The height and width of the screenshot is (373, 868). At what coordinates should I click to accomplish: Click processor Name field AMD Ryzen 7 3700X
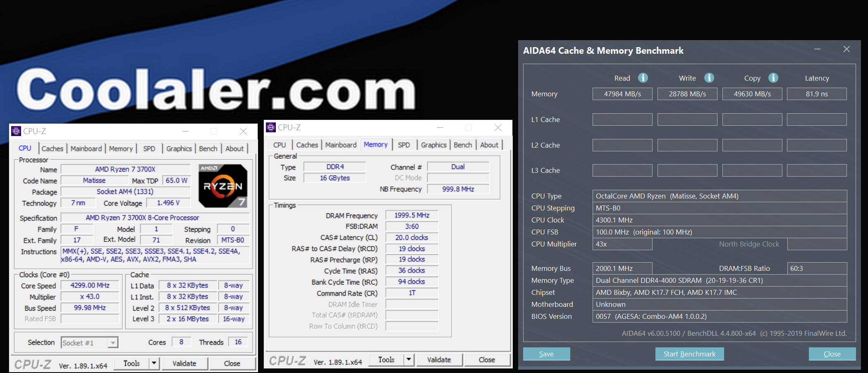[125, 169]
